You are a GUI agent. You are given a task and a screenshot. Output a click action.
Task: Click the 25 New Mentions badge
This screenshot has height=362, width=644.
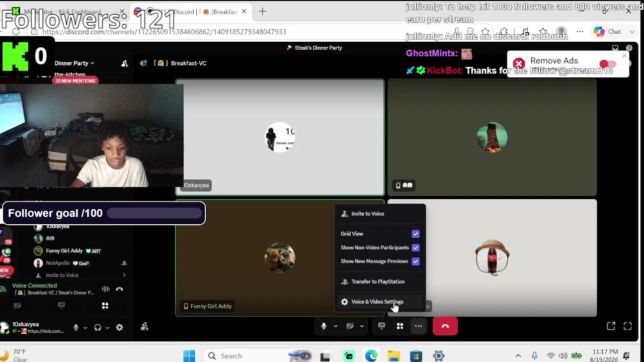pos(75,81)
